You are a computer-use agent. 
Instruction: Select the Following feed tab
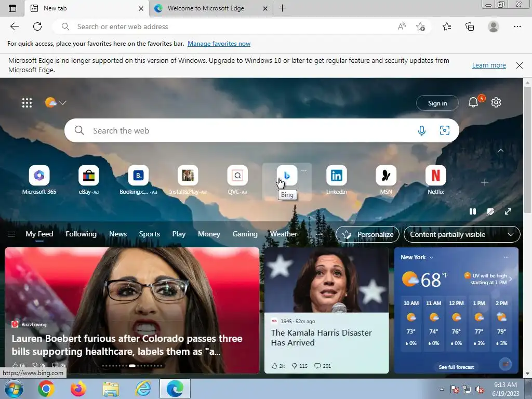81,234
